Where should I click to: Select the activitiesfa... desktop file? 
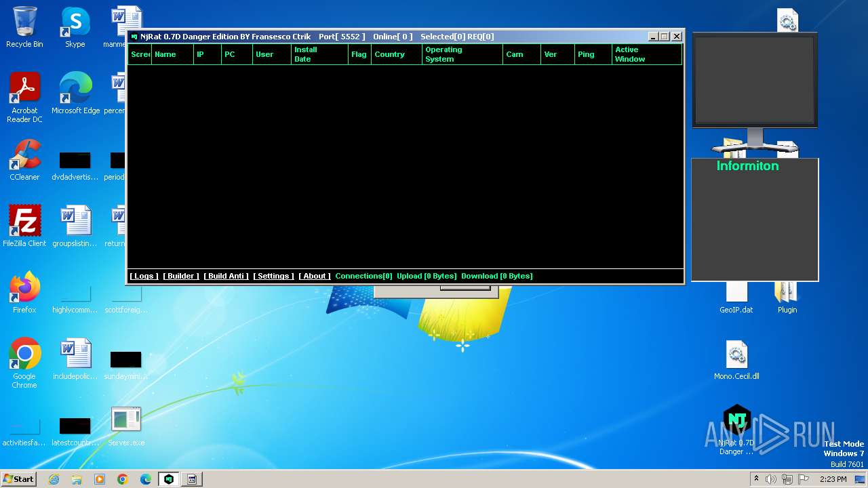(x=24, y=430)
